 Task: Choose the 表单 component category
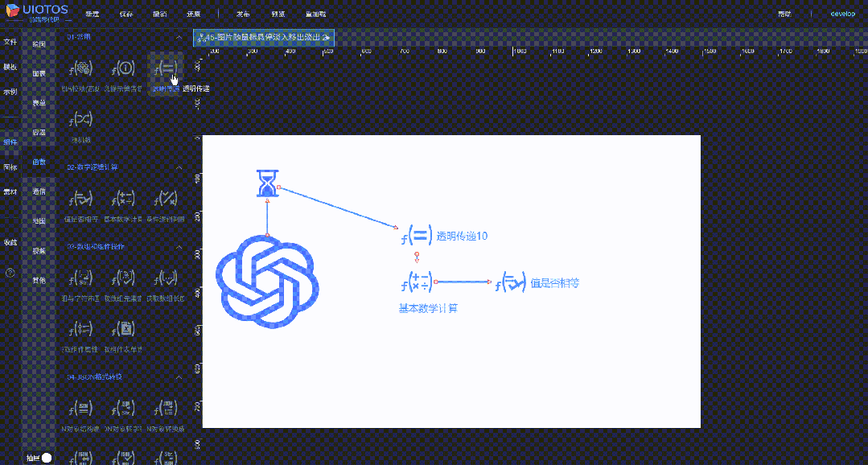(39, 103)
